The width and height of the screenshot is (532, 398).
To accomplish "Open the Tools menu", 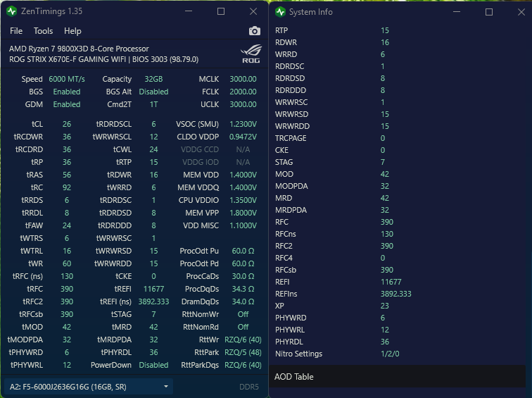I will pos(43,31).
